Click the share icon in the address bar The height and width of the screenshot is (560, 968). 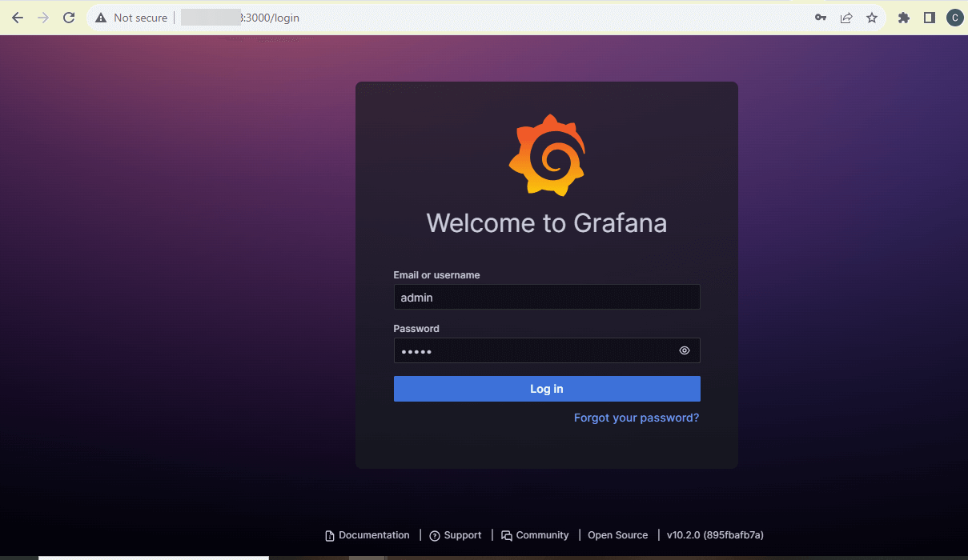click(x=846, y=17)
